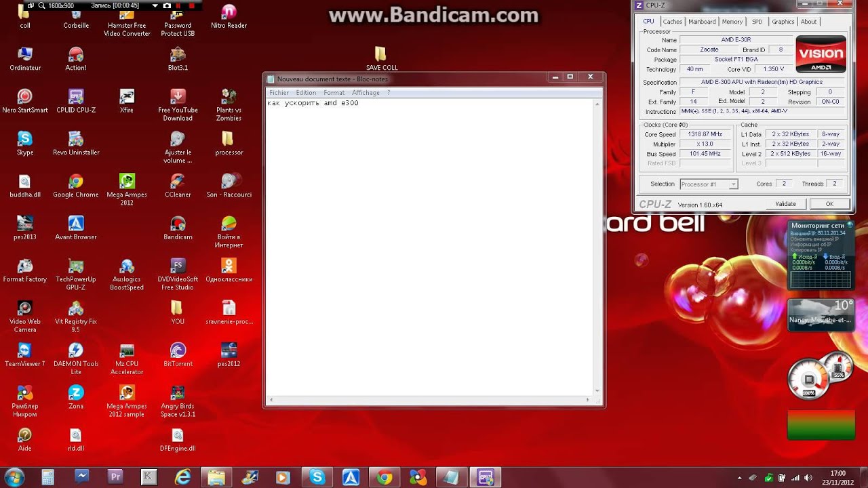Select the Password Protect USB icon
The image size is (868, 488).
178,22
